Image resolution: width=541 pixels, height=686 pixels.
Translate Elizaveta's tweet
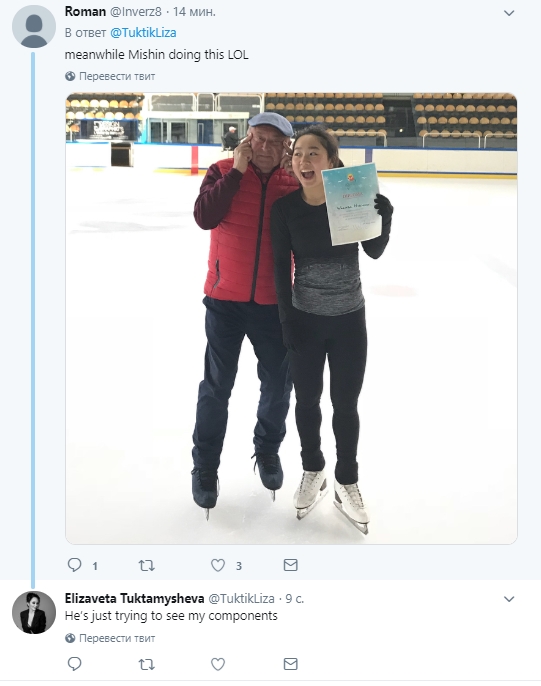(x=110, y=638)
